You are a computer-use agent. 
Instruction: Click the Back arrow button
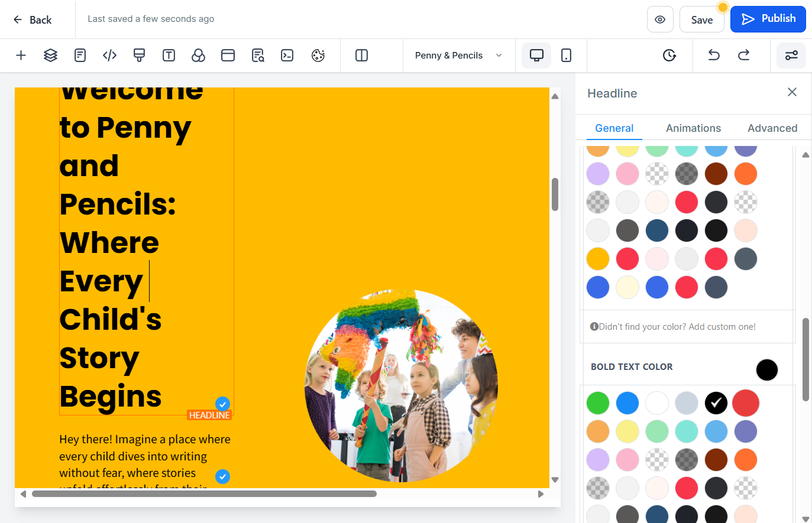tap(33, 20)
